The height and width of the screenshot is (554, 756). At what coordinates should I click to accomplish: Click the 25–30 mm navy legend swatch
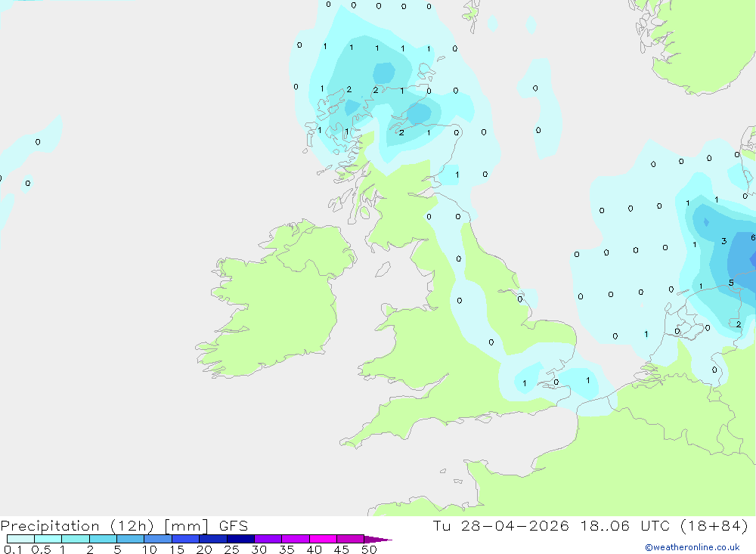(240, 539)
